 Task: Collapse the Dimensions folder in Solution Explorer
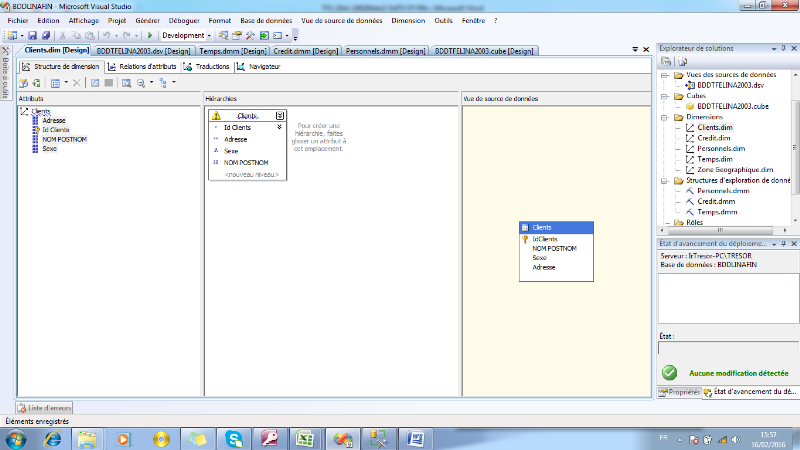(664, 117)
